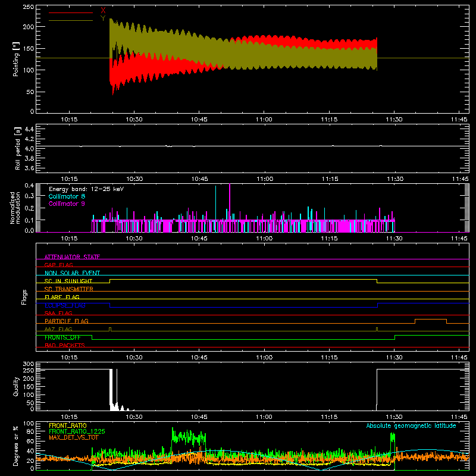
Task: Select the ATTENUATOR_STATE flag label
Action: tap(72, 257)
